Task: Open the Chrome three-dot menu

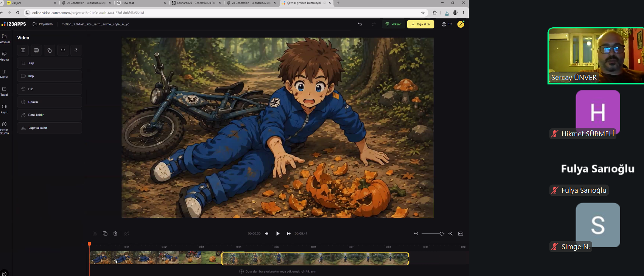Action: (x=464, y=13)
